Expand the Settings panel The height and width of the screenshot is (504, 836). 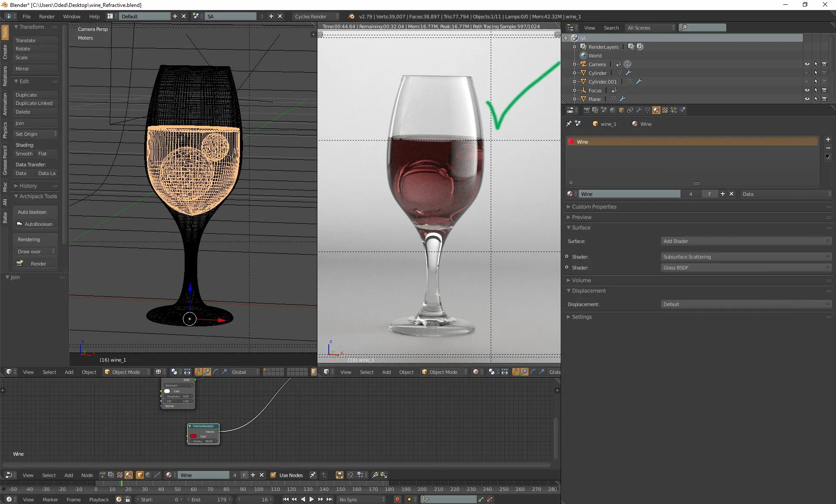point(581,317)
